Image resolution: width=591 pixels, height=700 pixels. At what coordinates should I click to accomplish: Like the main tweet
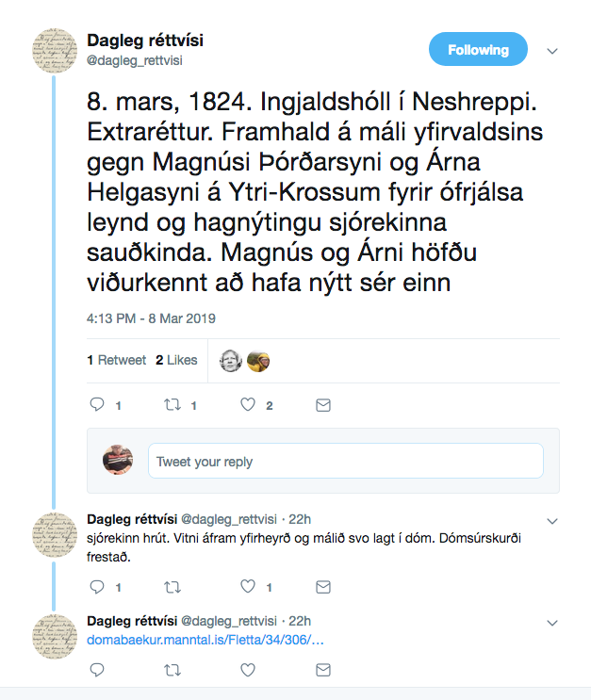pyautogui.click(x=248, y=405)
